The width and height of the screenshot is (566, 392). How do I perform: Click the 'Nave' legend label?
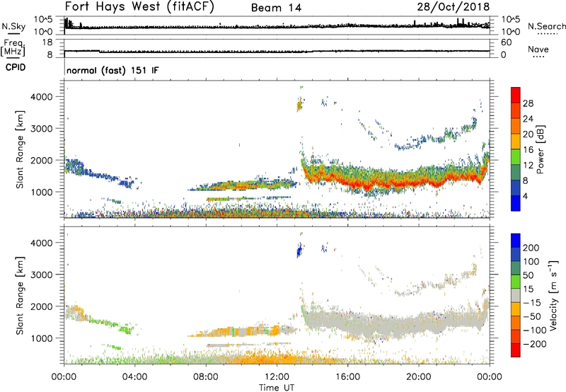click(x=538, y=49)
